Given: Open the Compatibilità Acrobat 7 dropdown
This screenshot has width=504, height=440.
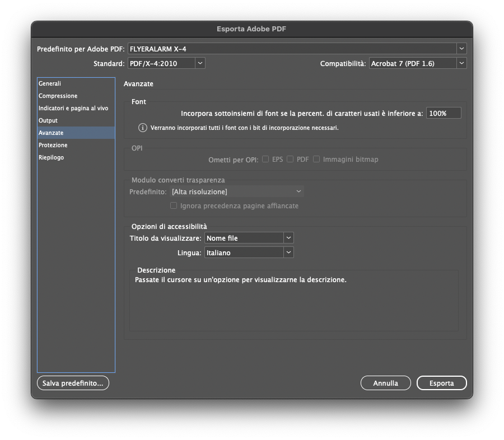Looking at the screenshot, I should 417,63.
